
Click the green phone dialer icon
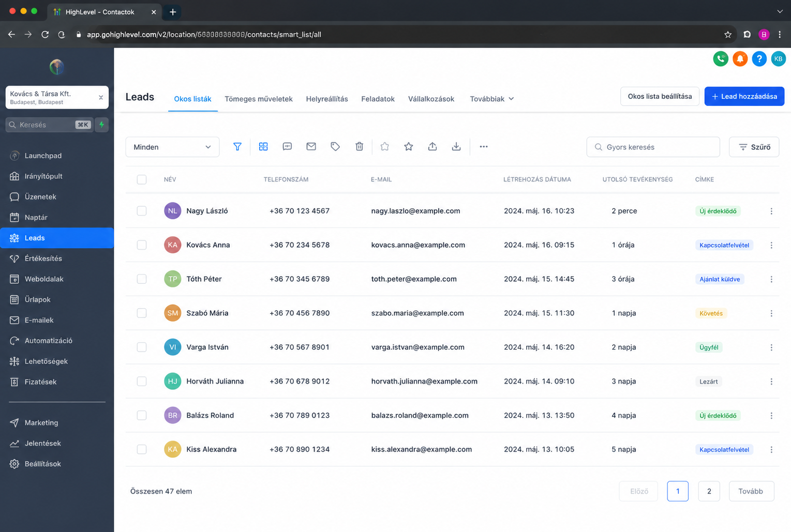[721, 59]
